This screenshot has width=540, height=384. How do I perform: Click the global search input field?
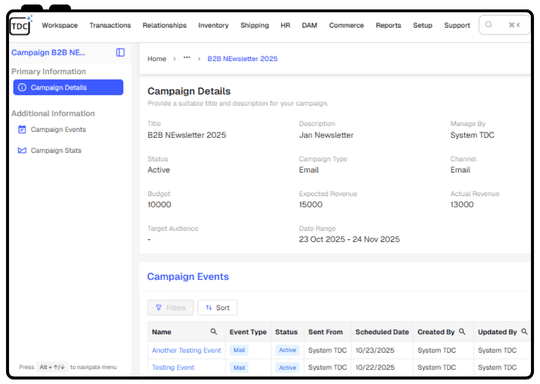coord(504,25)
